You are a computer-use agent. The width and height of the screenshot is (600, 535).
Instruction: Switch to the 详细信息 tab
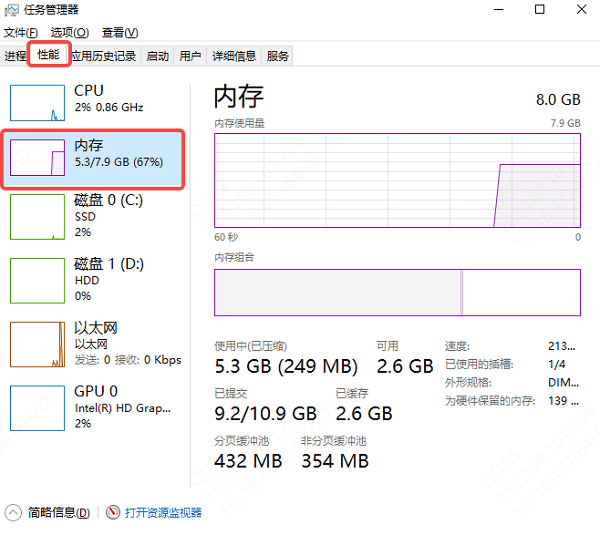[x=234, y=56]
